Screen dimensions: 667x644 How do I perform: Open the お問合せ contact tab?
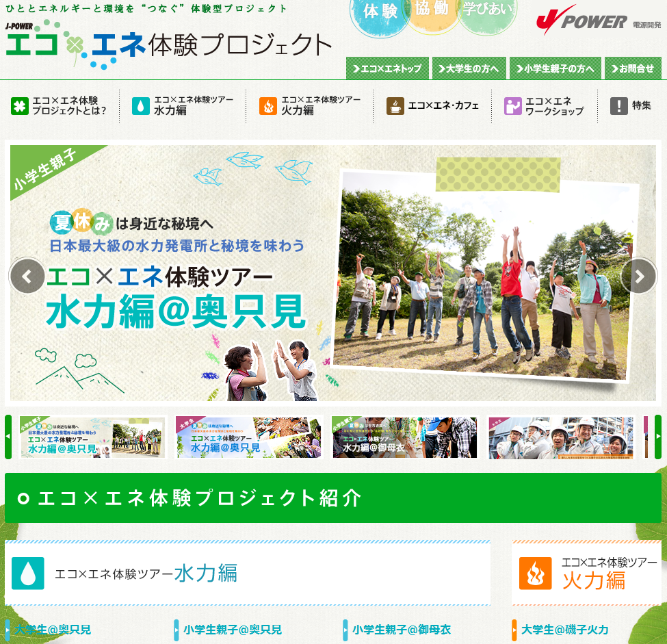(x=633, y=68)
